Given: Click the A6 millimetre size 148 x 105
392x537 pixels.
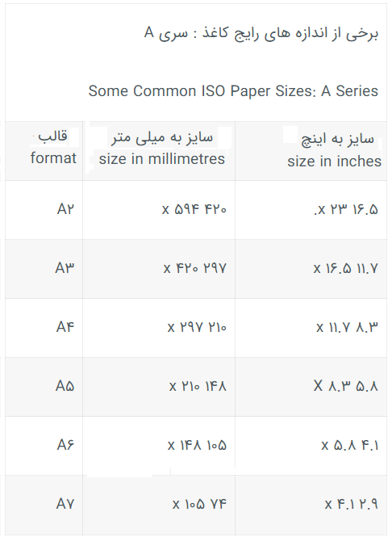Looking at the screenshot, I should [x=197, y=445].
